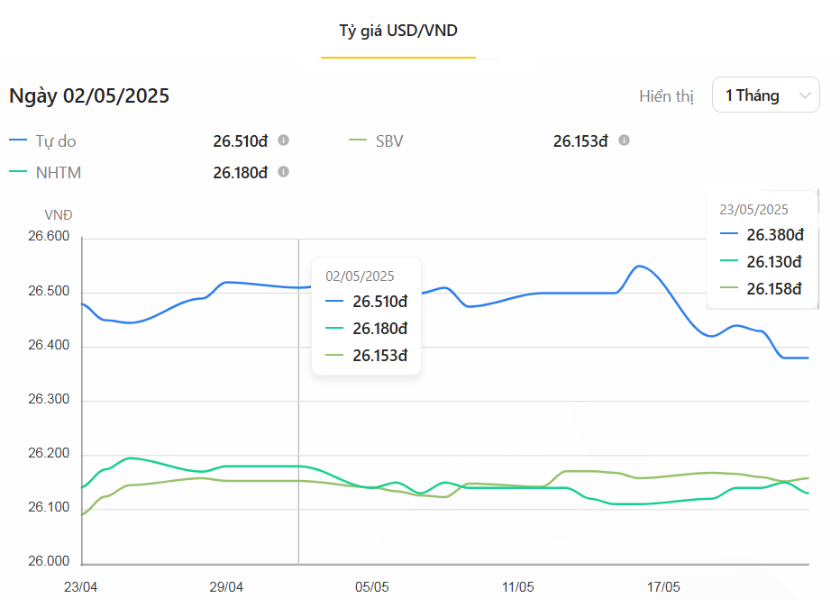This screenshot has height=616, width=840.
Task: Click olive line marker in 23/05/2025 tooltip
Action: (x=728, y=289)
